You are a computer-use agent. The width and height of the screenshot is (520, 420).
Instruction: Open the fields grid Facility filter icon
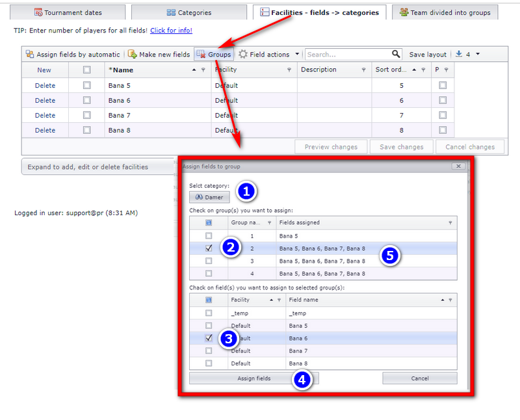point(279,300)
